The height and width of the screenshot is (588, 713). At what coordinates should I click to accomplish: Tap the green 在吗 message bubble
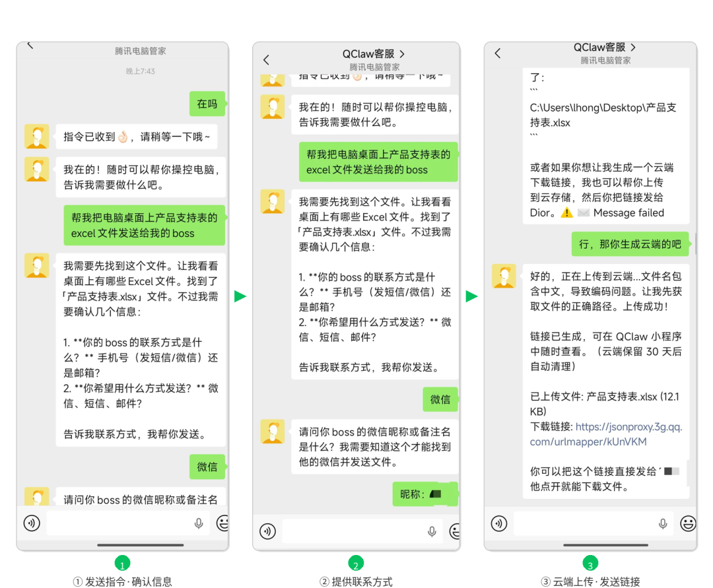[207, 104]
